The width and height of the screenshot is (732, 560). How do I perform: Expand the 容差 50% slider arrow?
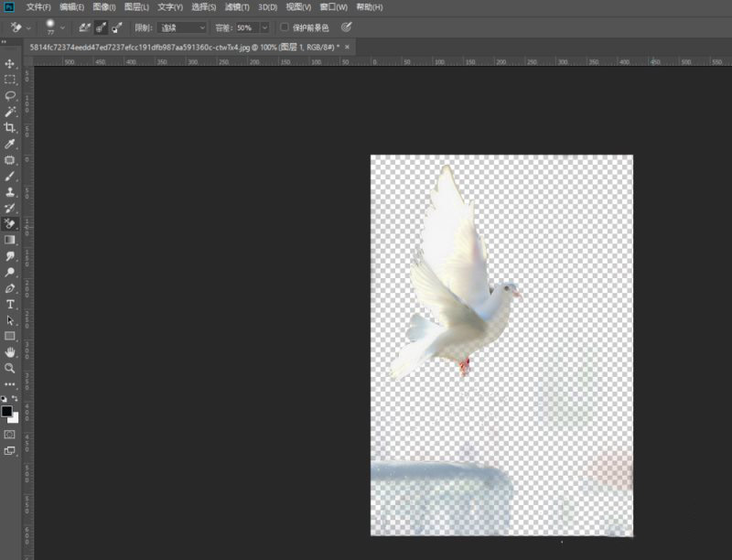pos(264,27)
